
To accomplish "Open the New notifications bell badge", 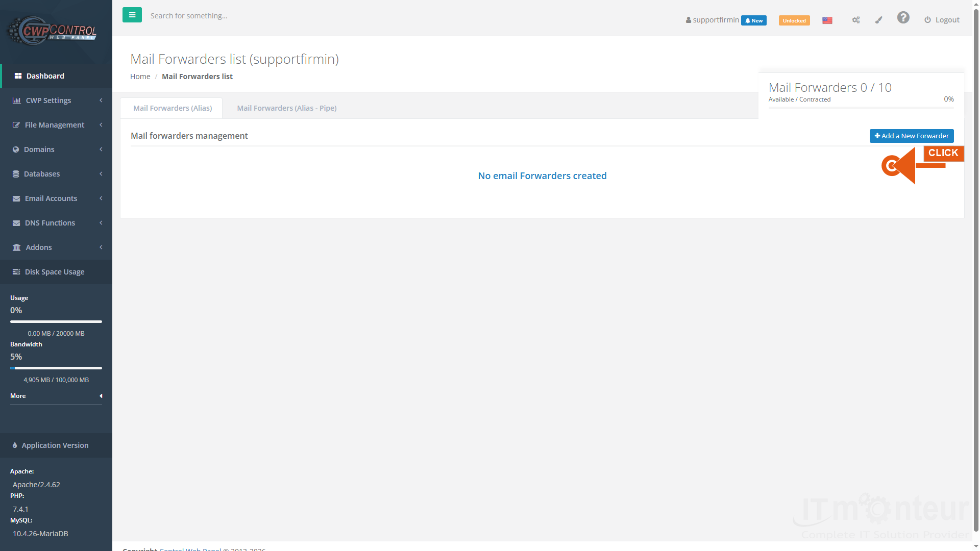I will 754,20.
